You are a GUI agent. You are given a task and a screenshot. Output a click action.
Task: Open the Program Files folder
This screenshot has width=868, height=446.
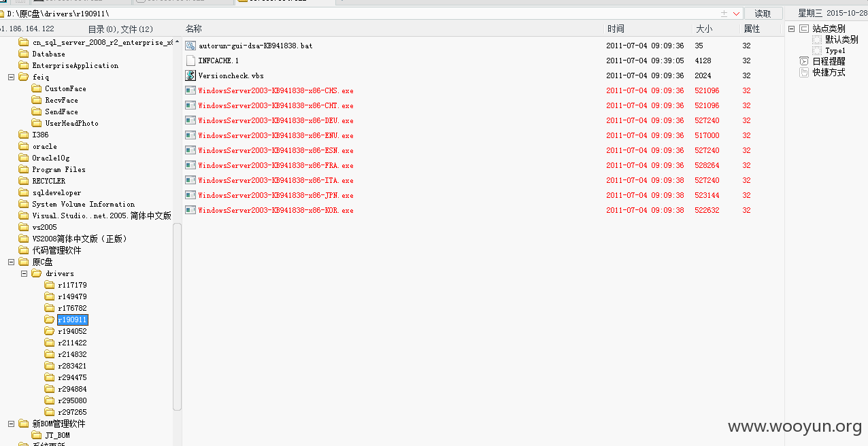[x=59, y=169]
